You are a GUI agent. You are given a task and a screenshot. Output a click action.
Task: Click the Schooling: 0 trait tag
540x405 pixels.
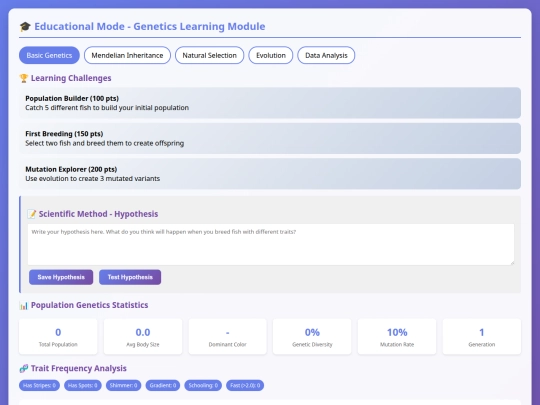(203, 385)
